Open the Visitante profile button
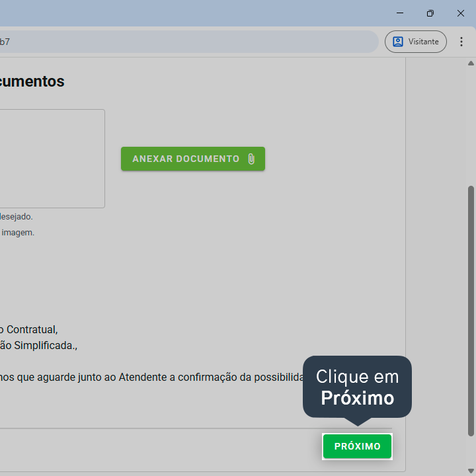The width and height of the screenshot is (476, 476). point(416,42)
